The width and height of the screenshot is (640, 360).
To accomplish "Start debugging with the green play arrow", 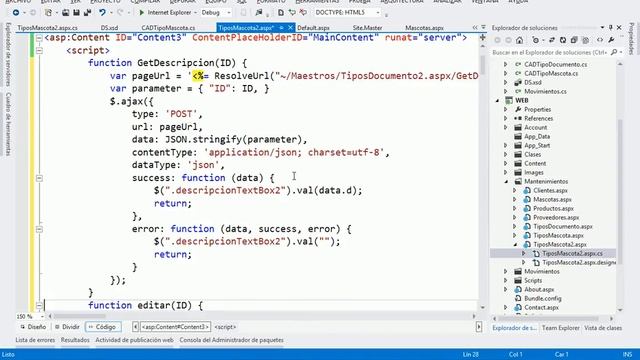I will tap(142, 13).
